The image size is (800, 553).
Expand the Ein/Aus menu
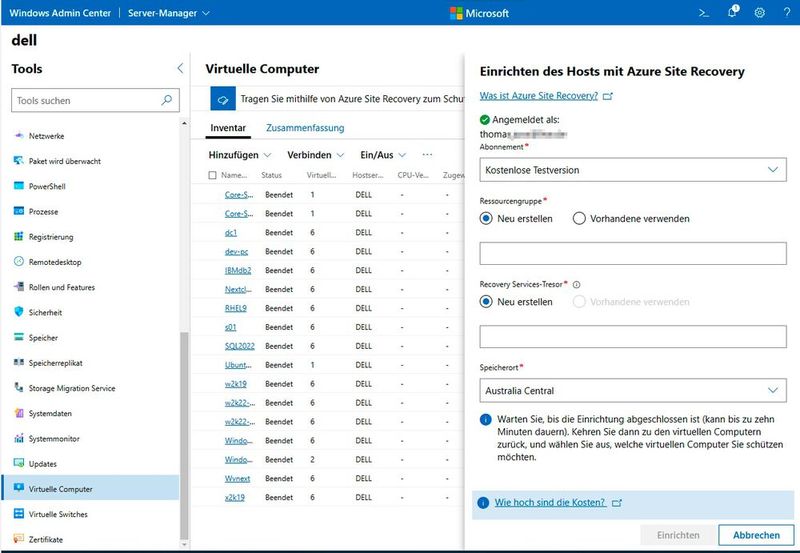tap(383, 155)
